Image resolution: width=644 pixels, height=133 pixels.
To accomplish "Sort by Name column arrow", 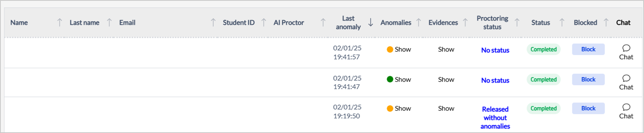I will point(59,23).
